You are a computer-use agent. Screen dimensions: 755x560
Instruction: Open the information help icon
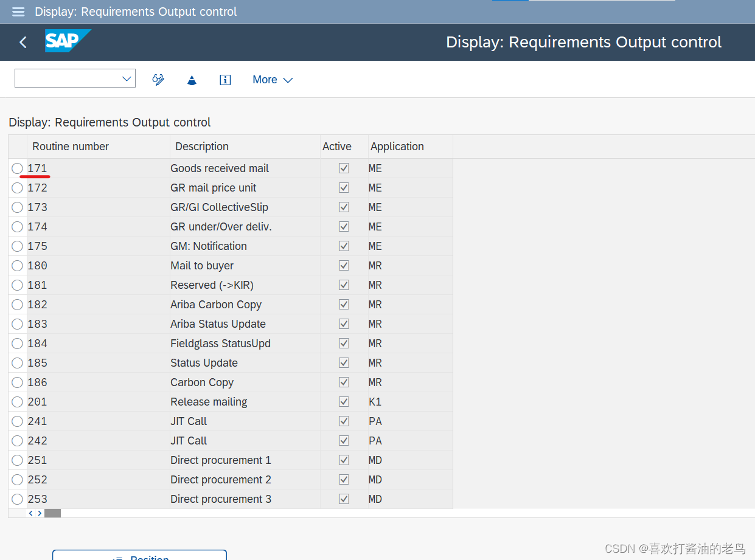point(225,79)
